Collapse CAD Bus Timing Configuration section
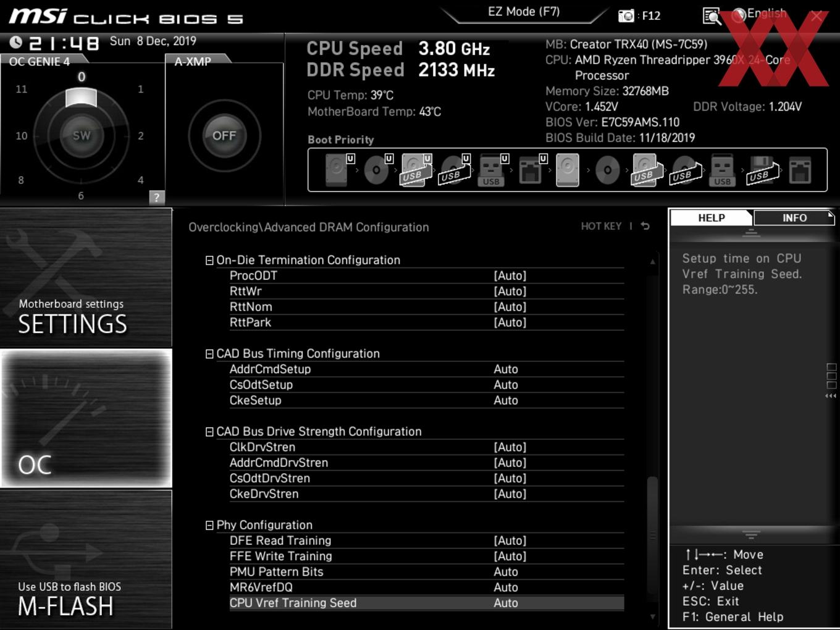Viewport: 840px width, 630px height. pyautogui.click(x=209, y=354)
